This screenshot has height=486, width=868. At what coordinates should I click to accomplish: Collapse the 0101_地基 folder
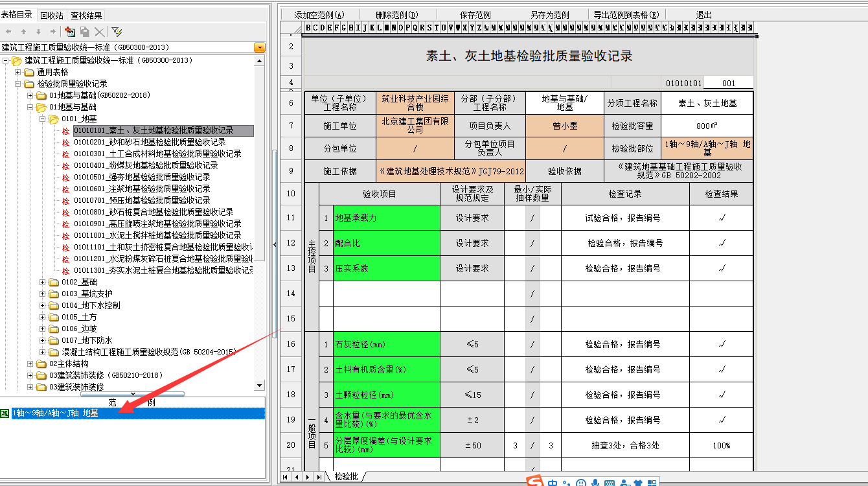pyautogui.click(x=43, y=119)
